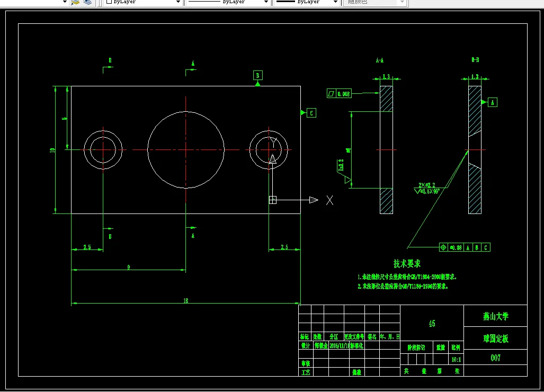Click the 重量 header cell
This screenshot has height=392, width=544.
441,348
